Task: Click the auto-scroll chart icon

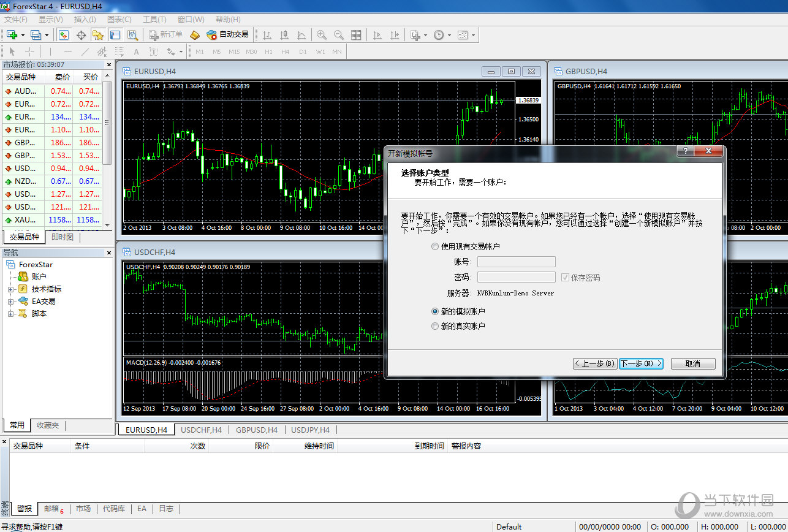Action: pos(377,35)
